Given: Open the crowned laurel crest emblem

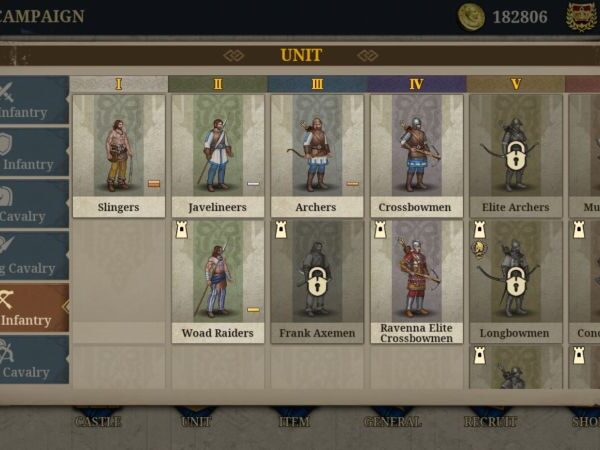Looking at the screenshot, I should point(582,16).
